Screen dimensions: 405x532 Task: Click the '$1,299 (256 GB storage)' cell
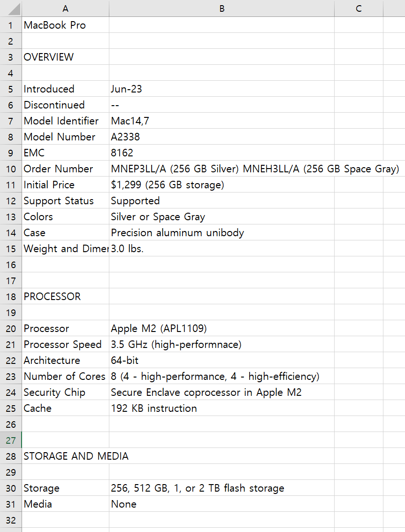(x=222, y=185)
